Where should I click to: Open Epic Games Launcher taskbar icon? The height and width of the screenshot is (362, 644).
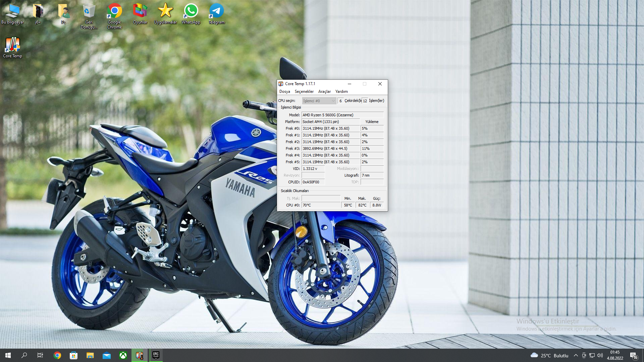tap(156, 355)
